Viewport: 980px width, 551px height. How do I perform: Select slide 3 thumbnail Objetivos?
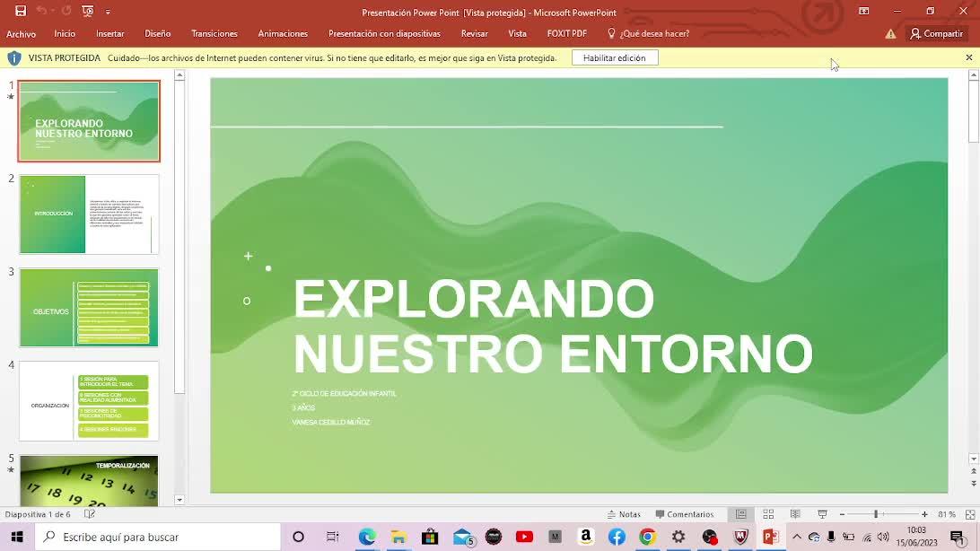(x=89, y=308)
